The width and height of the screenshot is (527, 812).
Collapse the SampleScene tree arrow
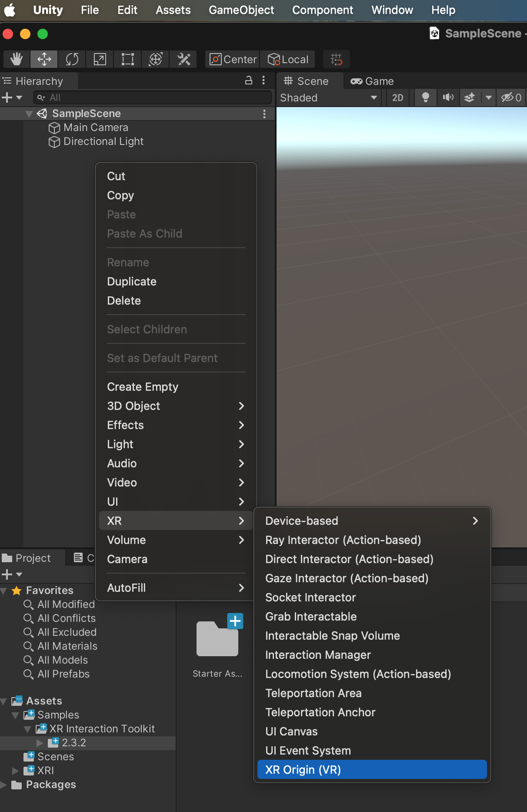pos(29,114)
